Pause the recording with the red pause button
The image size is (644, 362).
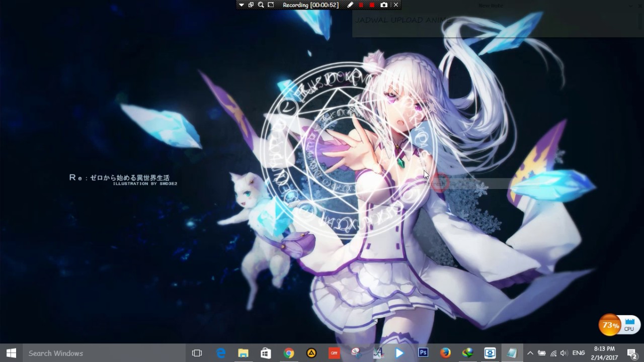coord(361,5)
